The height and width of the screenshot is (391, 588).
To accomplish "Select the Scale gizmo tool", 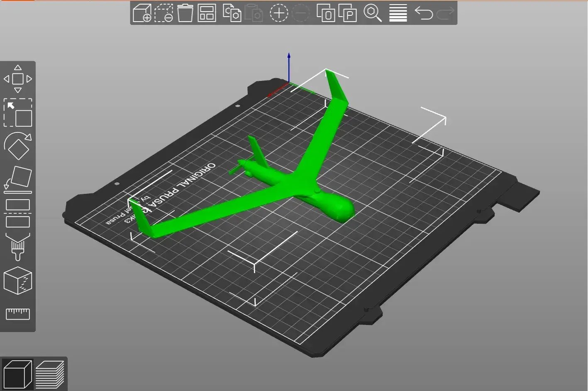I will pyautogui.click(x=18, y=112).
